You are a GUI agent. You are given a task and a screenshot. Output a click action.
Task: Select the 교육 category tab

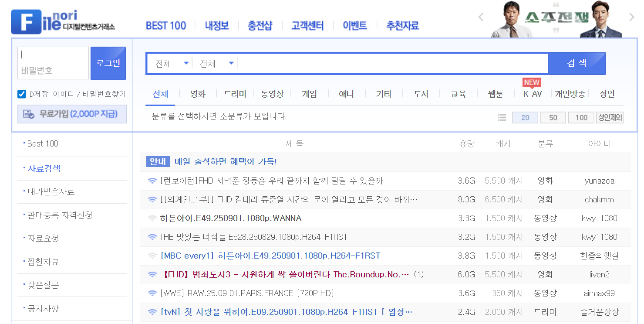coord(458,94)
